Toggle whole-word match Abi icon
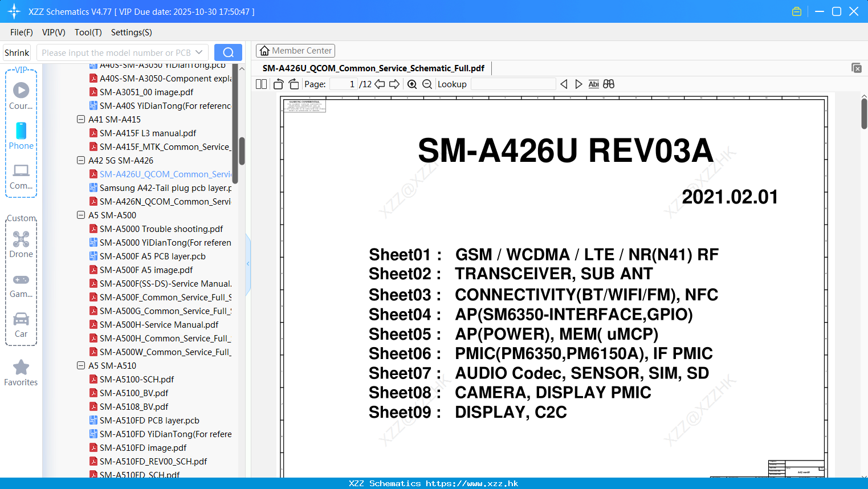Viewport: 868px width, 489px height. click(593, 84)
